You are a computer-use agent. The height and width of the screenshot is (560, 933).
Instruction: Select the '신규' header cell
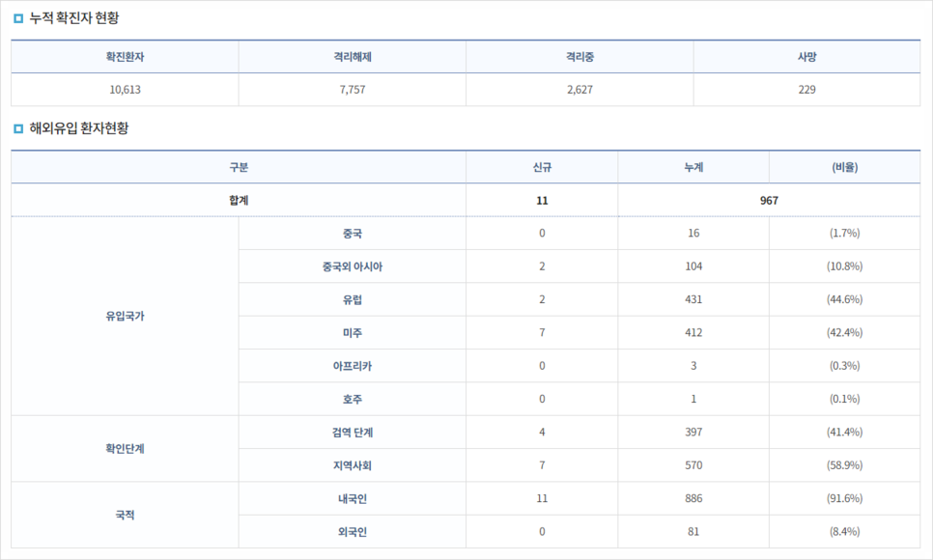pos(542,167)
